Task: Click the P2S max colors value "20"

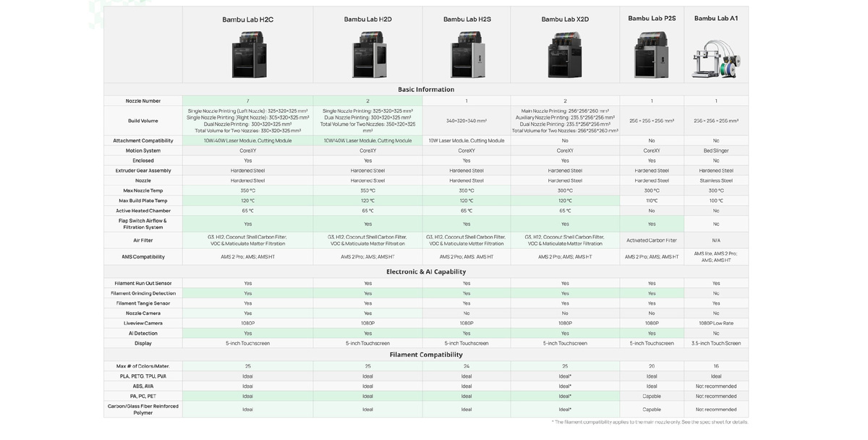Action: pos(652,366)
